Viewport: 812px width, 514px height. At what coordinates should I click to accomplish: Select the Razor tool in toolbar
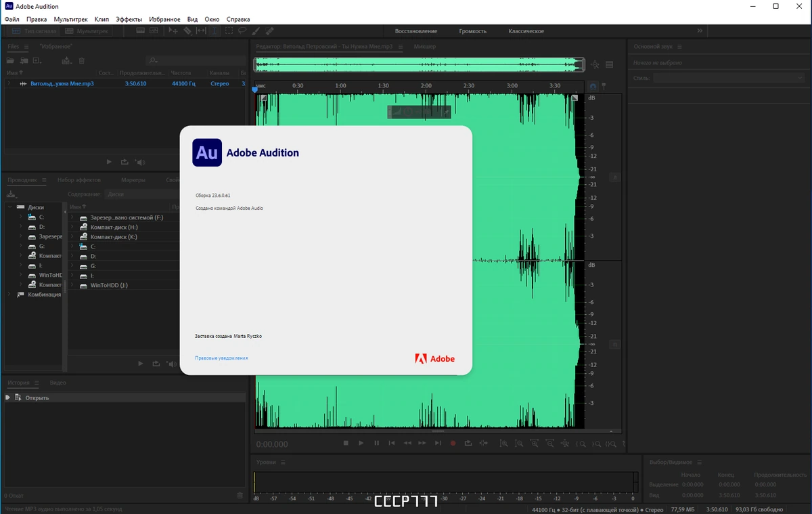(x=187, y=30)
